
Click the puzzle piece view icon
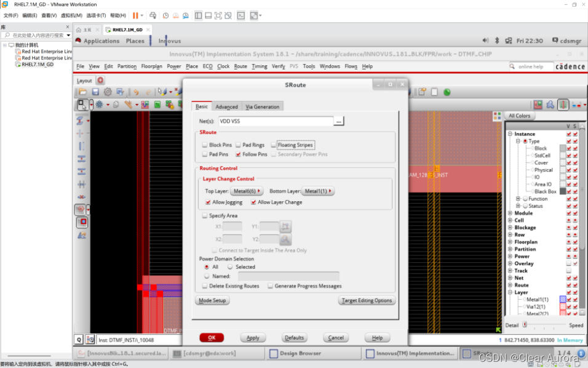[x=550, y=105]
